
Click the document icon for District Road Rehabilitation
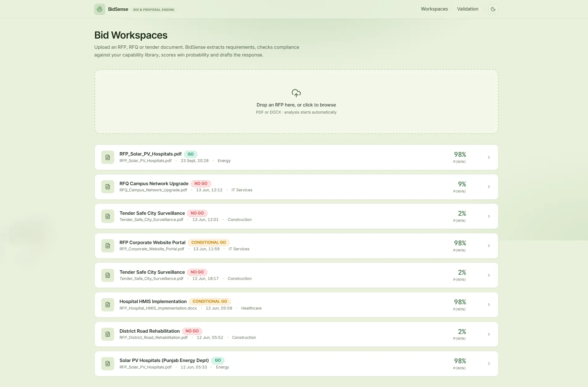pyautogui.click(x=108, y=334)
